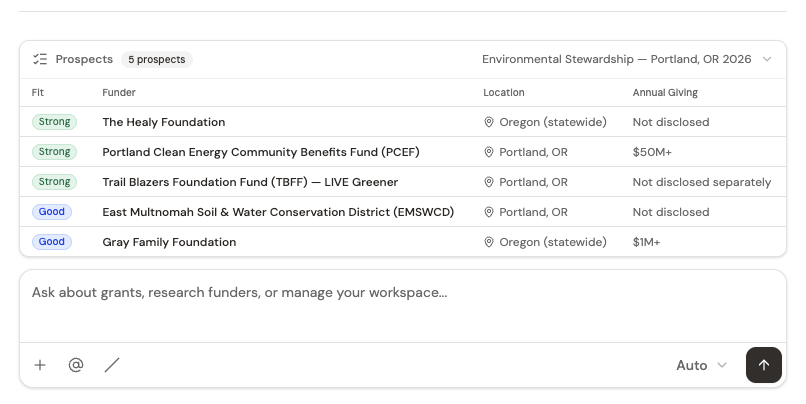Click Strong badge in PCEF row
The height and width of the screenshot is (404, 806).
pos(54,152)
